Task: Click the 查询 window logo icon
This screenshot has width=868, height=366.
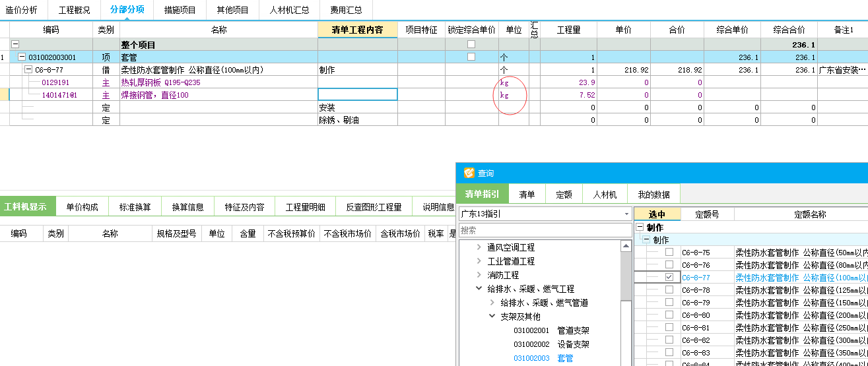Action: pos(469,173)
